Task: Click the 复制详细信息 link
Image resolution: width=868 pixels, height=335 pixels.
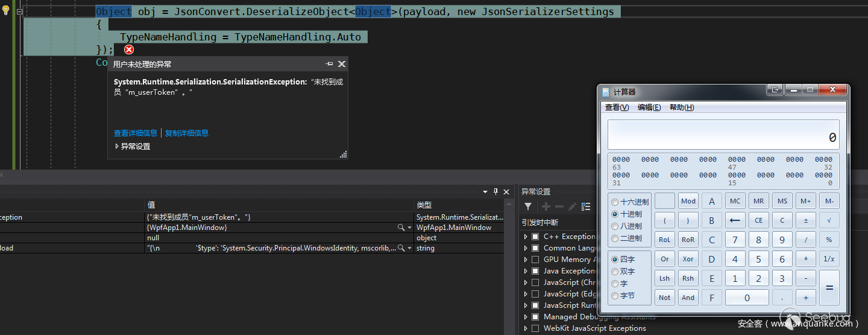Action: coord(187,133)
